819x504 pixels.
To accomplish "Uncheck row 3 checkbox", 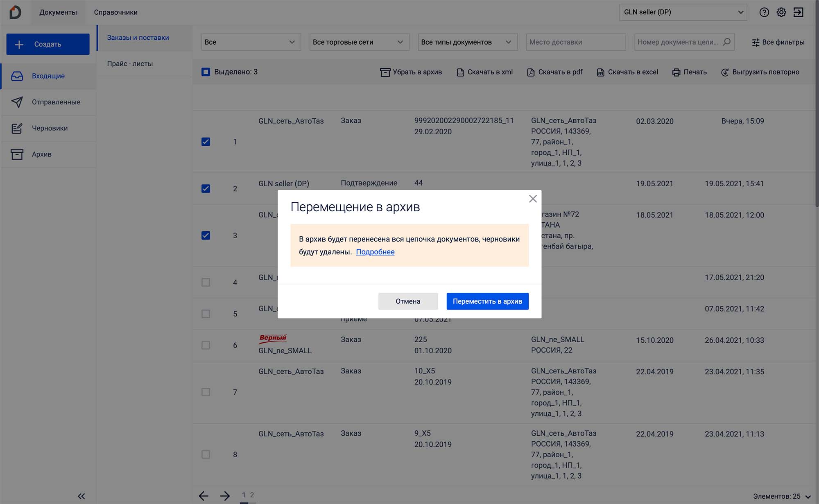I will point(206,235).
